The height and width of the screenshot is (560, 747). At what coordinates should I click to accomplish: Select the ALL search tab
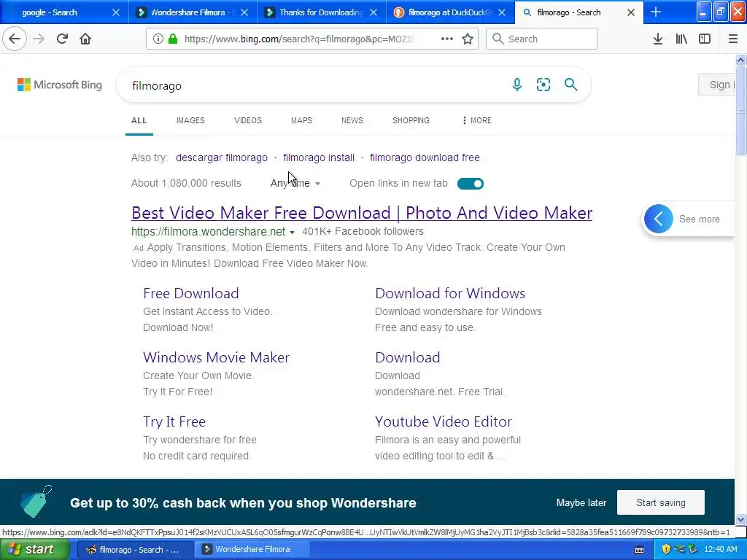tap(139, 120)
